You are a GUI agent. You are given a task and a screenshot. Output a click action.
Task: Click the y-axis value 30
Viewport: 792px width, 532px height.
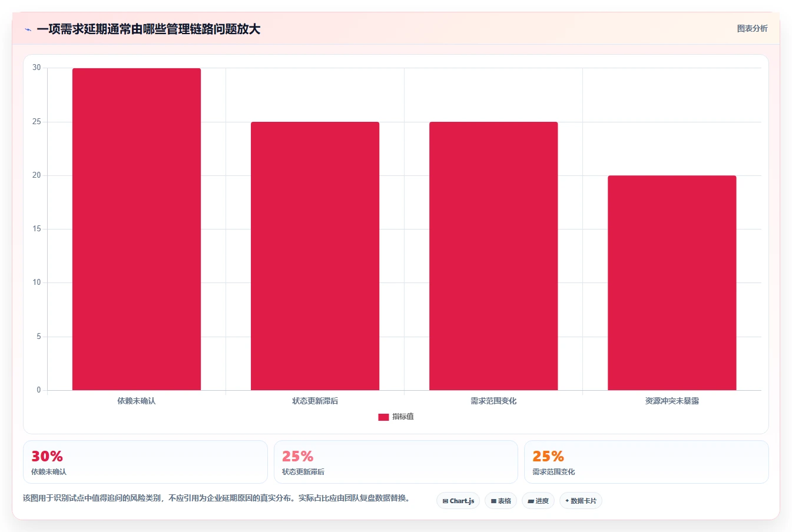37,68
